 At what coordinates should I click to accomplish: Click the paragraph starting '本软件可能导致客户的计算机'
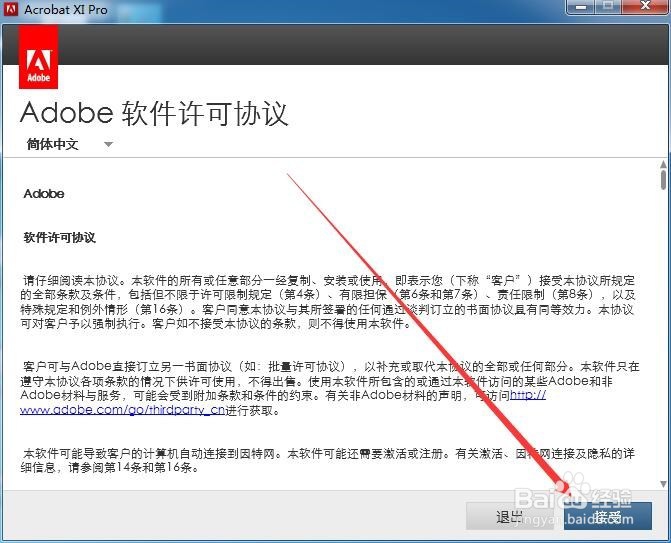(327, 460)
